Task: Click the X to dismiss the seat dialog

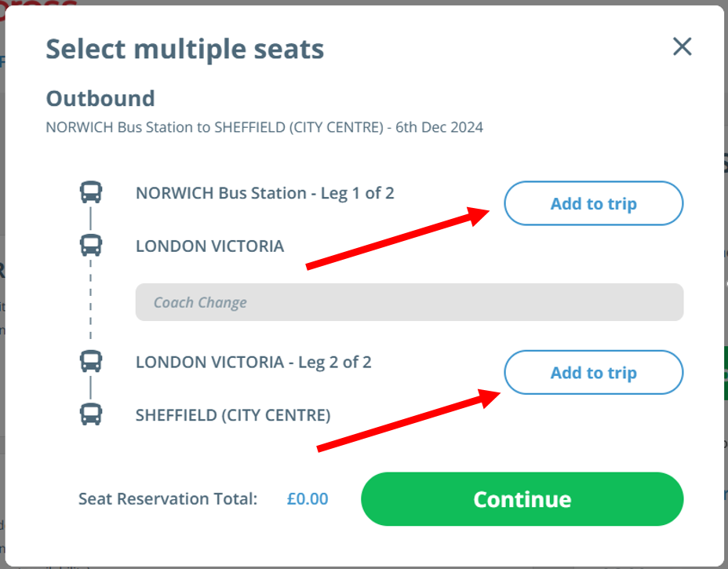Action: (x=682, y=46)
